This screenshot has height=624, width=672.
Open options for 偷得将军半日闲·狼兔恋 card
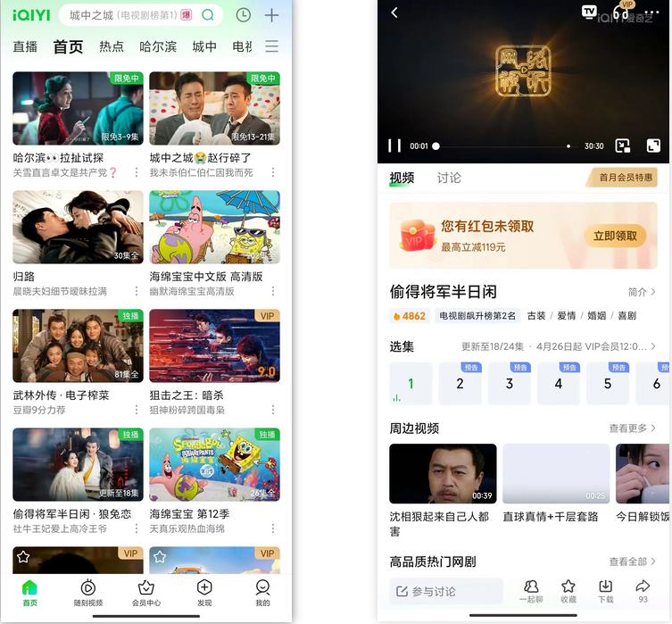137,528
